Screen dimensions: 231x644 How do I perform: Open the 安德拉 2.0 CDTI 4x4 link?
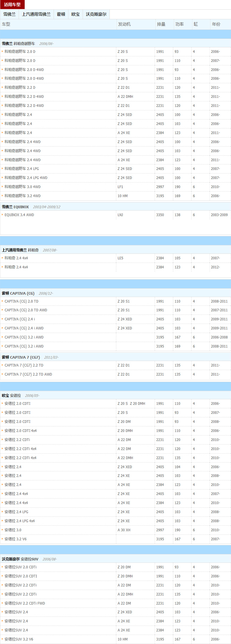[x=20, y=431]
